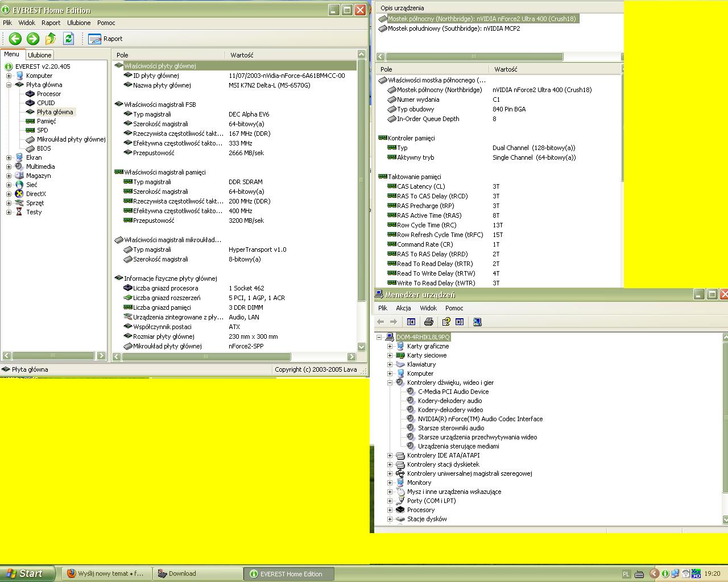728x582 pixels.
Task: Select C-Media PCI Audio Device
Action: [x=453, y=392]
